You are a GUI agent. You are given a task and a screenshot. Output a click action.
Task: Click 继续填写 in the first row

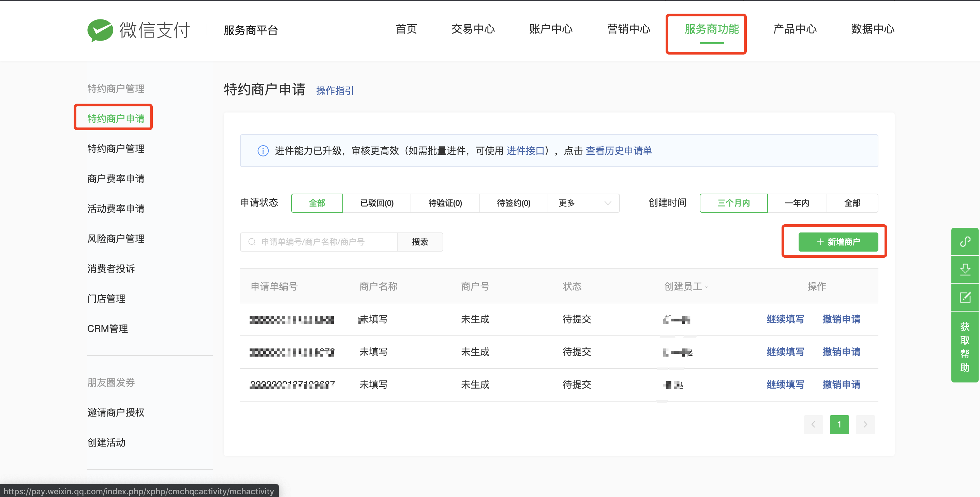(x=785, y=319)
